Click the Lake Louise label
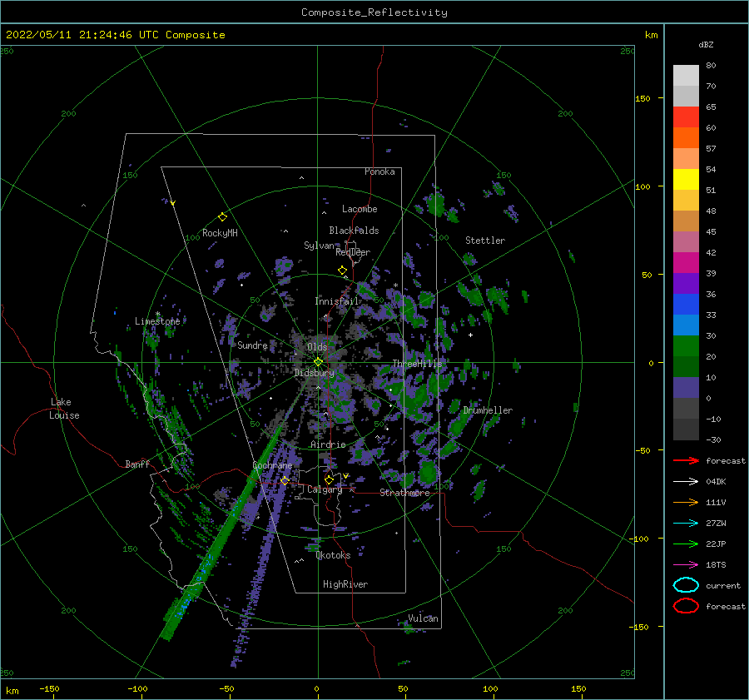Screen dimensions: 749x700 (64, 409)
